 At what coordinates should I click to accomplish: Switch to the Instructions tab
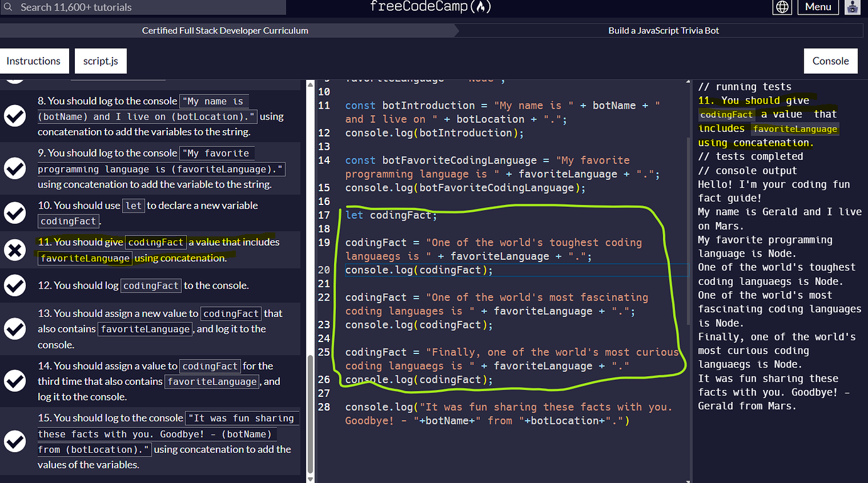point(35,60)
